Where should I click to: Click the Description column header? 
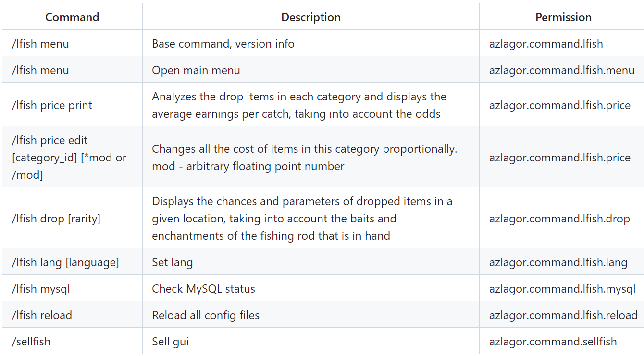(311, 17)
